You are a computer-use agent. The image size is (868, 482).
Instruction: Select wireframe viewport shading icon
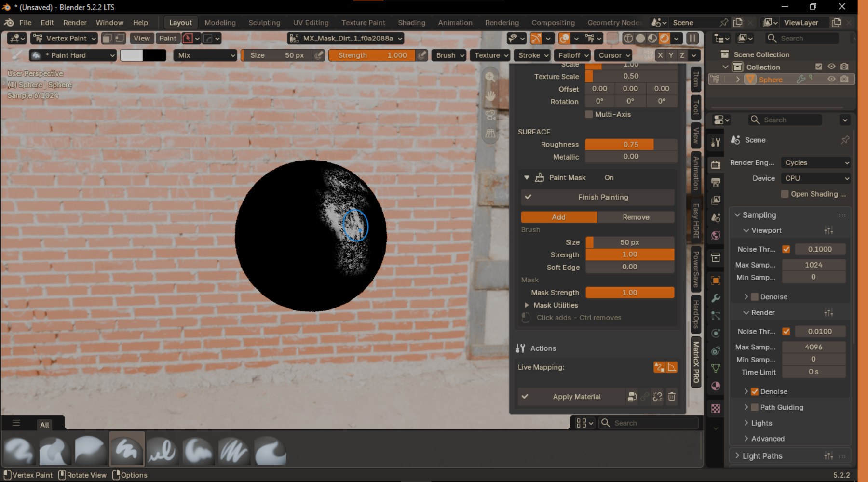coord(628,38)
